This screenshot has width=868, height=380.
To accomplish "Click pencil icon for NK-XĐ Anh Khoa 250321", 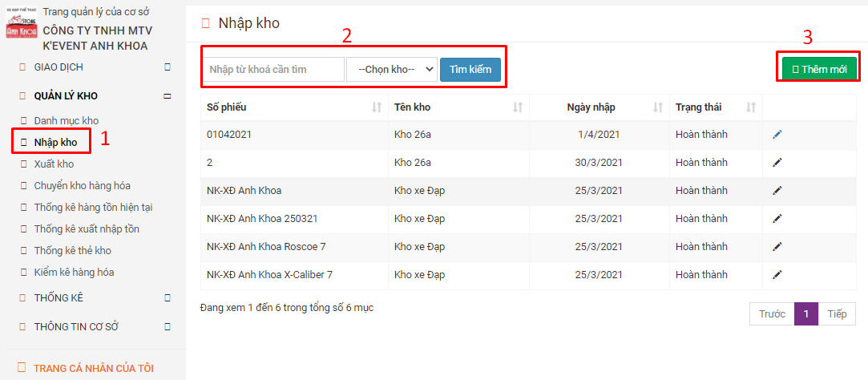I will (x=777, y=218).
